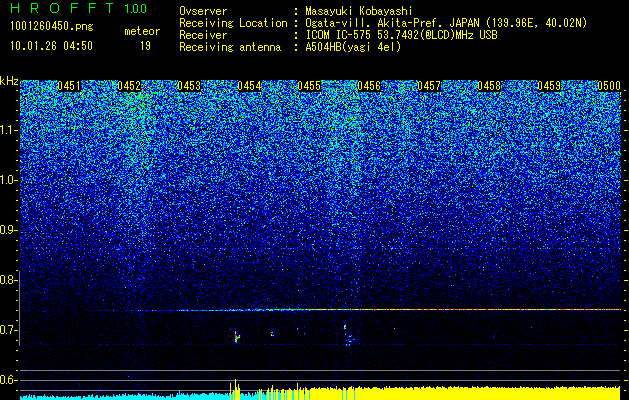Screen dimensions: 629x400
Task: Click the 0.6 kHz axis label
Action: tap(9, 380)
